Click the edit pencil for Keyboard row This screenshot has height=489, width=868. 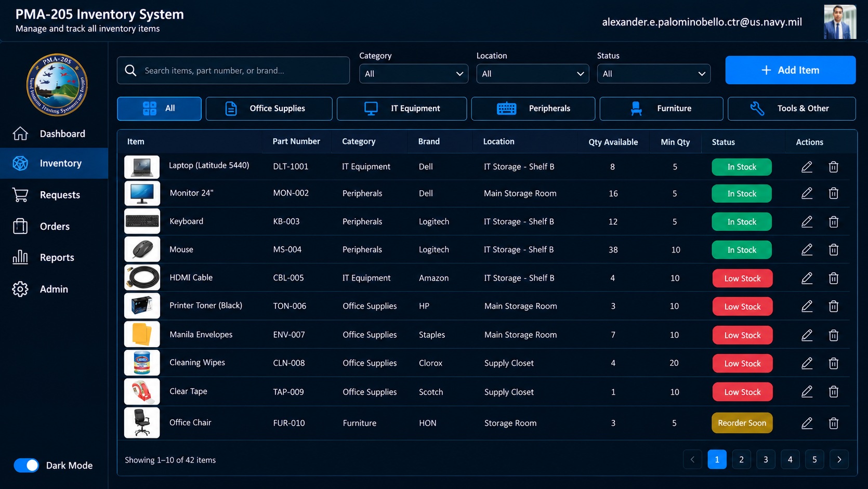point(807,222)
